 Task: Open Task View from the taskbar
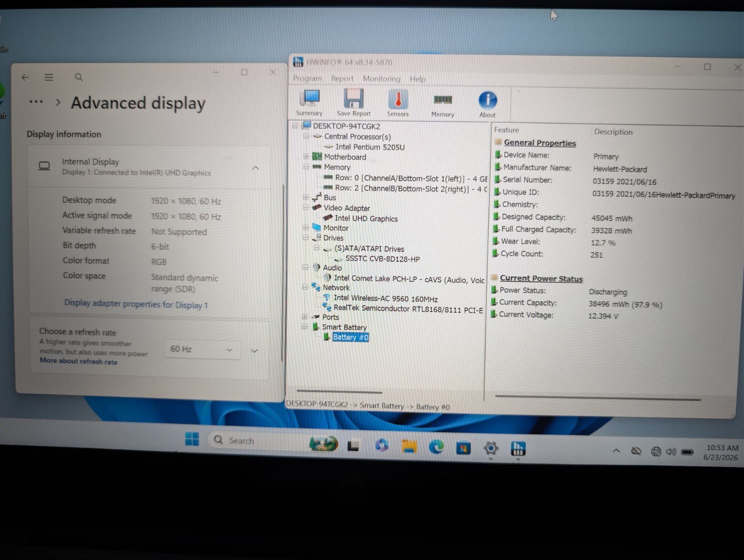pos(353,446)
